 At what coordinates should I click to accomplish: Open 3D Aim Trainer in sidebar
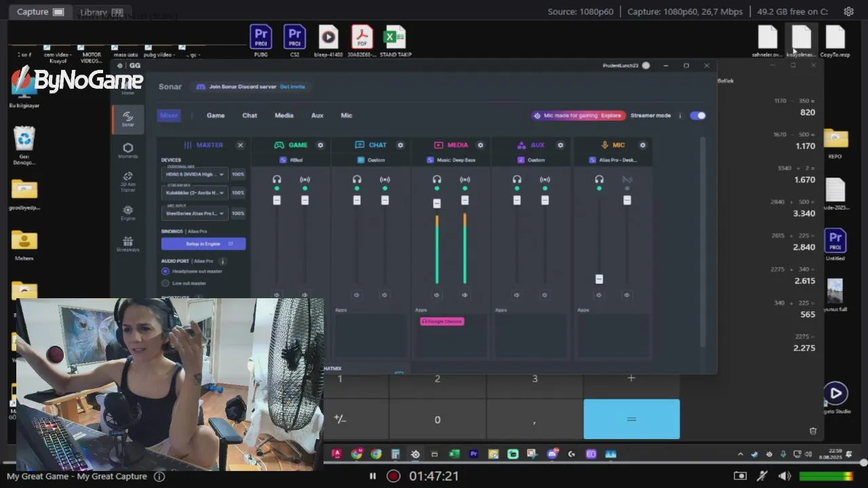[127, 182]
